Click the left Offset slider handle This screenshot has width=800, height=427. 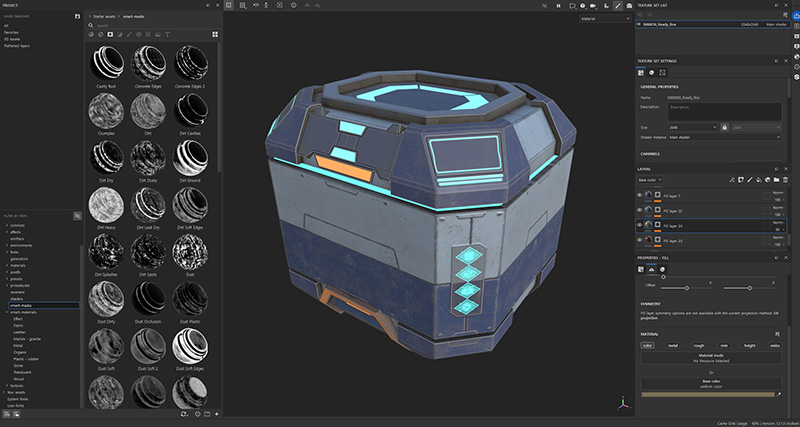pos(687,288)
